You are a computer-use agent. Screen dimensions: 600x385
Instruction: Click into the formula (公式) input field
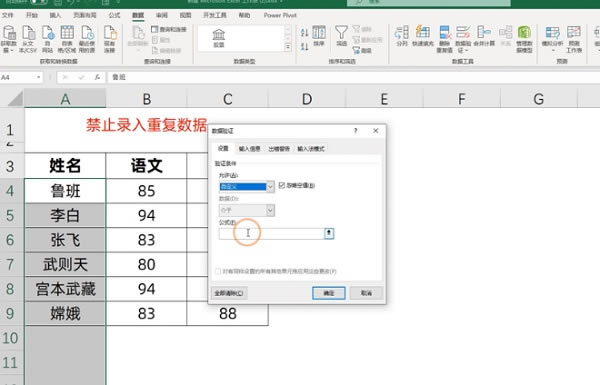[x=271, y=233]
